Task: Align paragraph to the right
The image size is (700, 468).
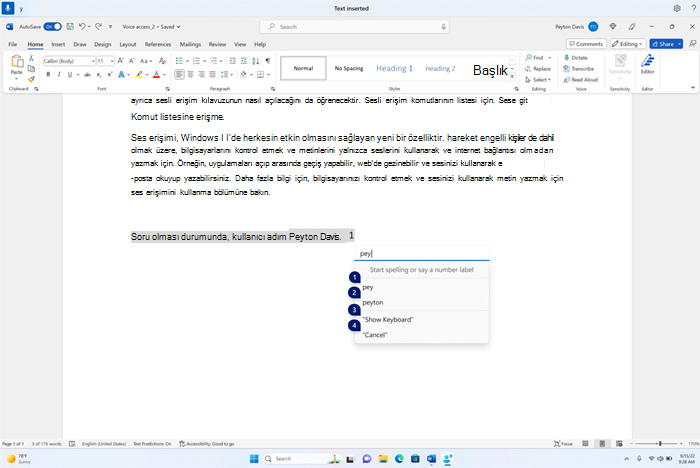Action: (201, 75)
